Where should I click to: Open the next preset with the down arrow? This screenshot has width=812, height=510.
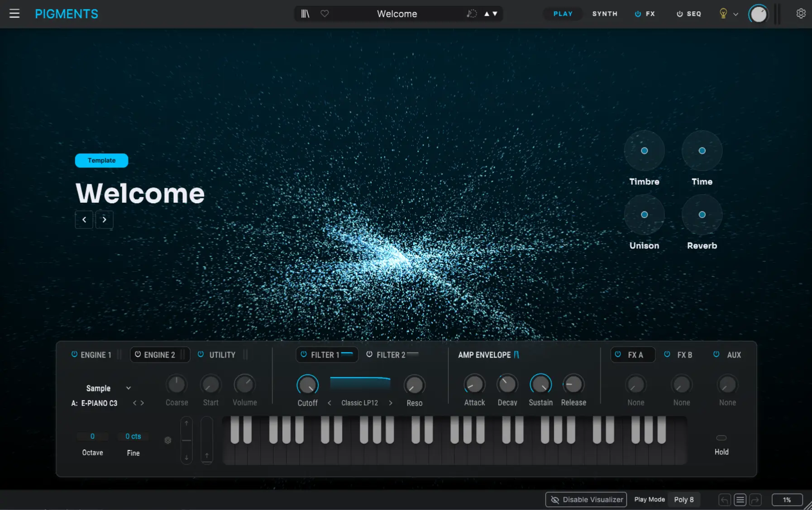[x=494, y=14]
